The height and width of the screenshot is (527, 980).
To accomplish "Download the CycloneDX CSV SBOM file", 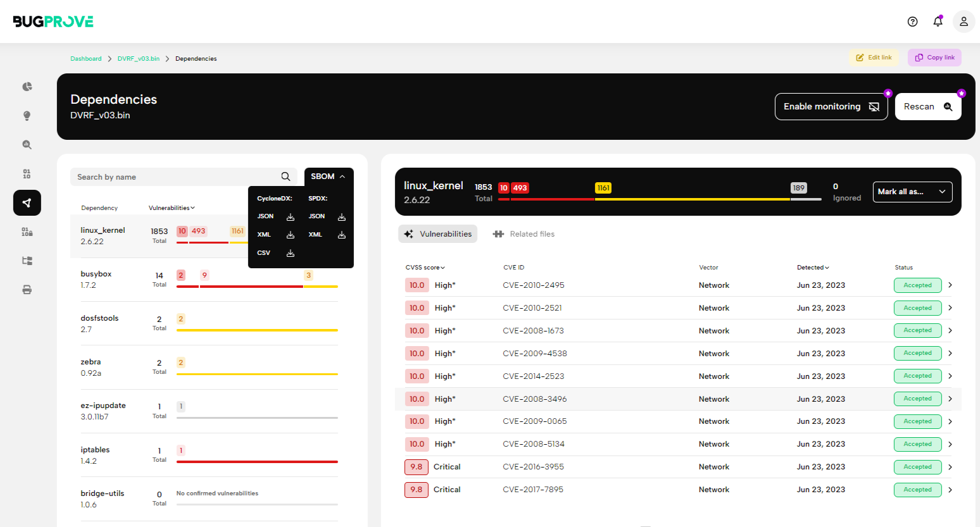I will tap(290, 252).
